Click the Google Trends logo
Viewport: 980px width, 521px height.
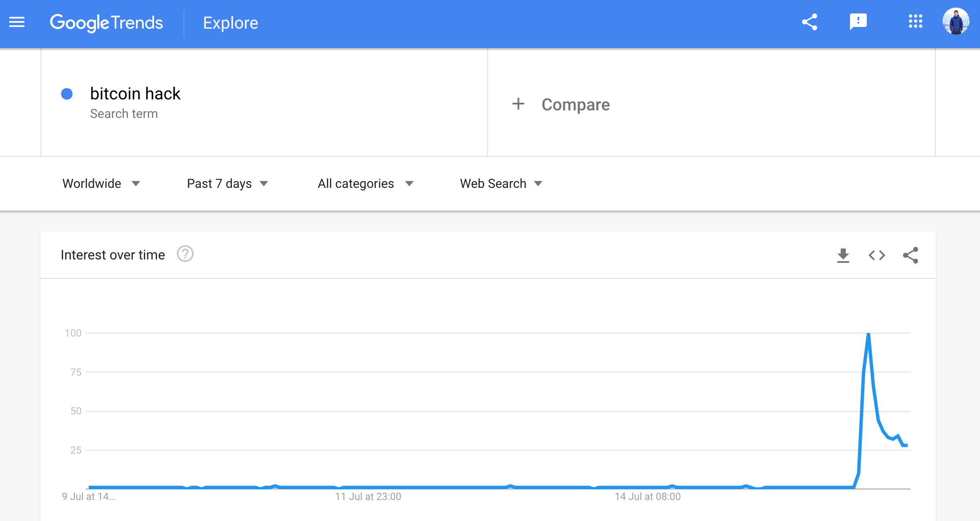pos(106,23)
